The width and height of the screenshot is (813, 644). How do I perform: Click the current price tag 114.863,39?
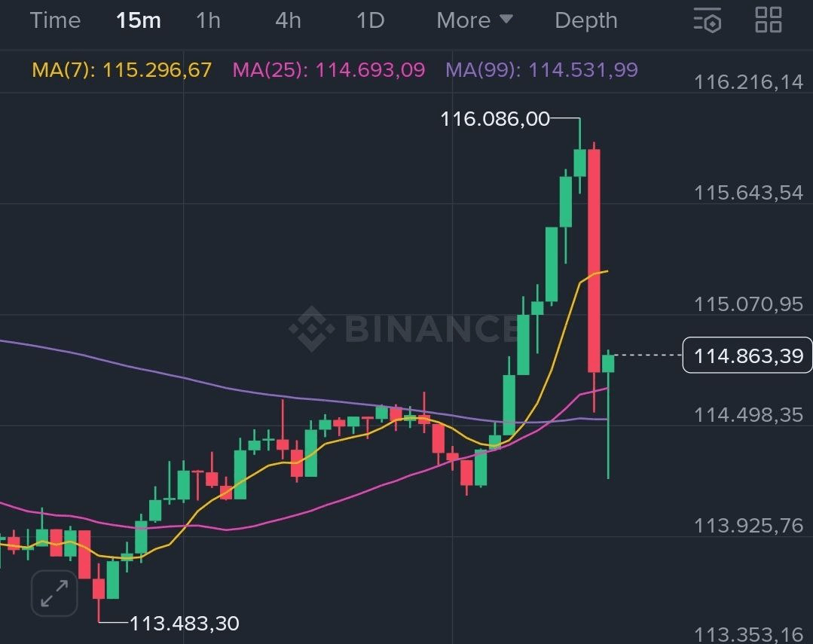pos(748,356)
